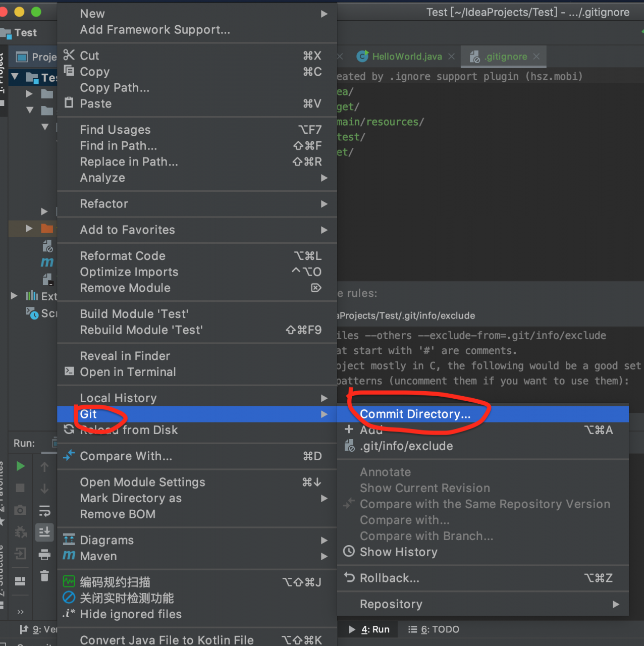
Task: Click the Compare With arrows icon
Action: point(69,455)
